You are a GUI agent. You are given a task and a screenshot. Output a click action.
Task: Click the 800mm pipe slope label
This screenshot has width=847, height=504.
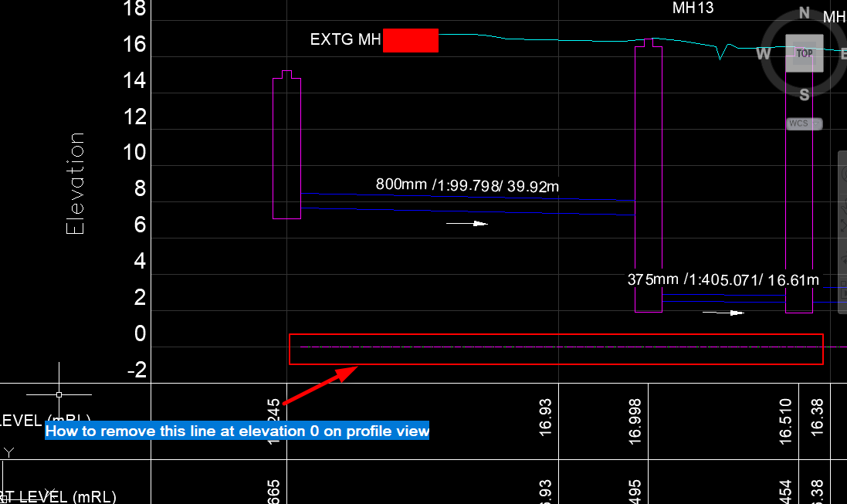click(x=466, y=184)
